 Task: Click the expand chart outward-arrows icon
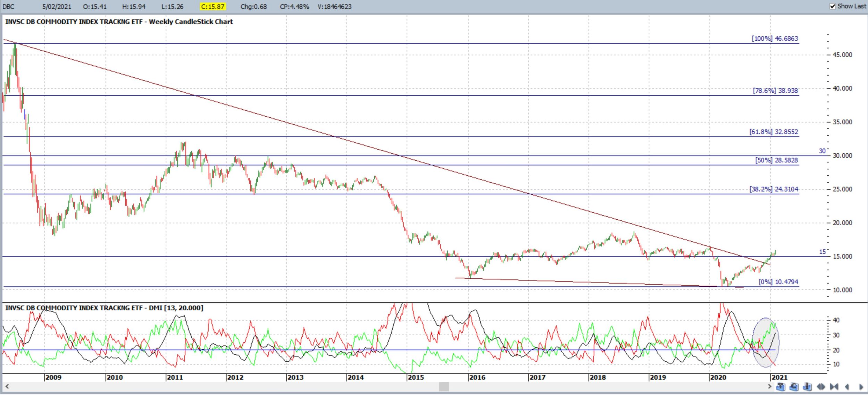tap(821, 386)
